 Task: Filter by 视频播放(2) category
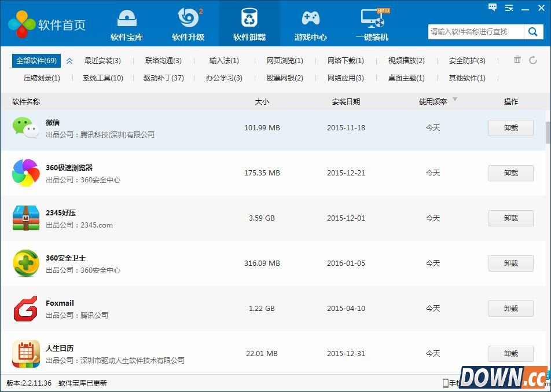click(x=406, y=60)
